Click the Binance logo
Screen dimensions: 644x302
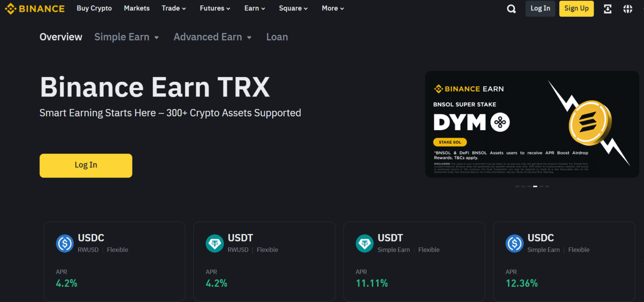pyautogui.click(x=35, y=8)
